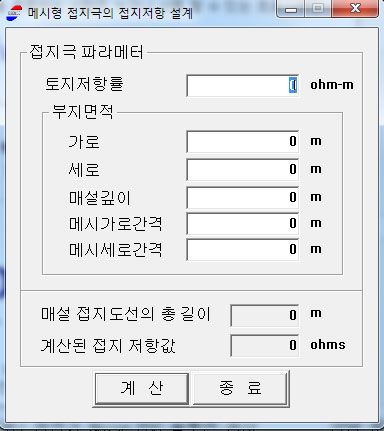Click the 메시세로간격 input field
This screenshot has width=384, height=431.
click(x=243, y=249)
